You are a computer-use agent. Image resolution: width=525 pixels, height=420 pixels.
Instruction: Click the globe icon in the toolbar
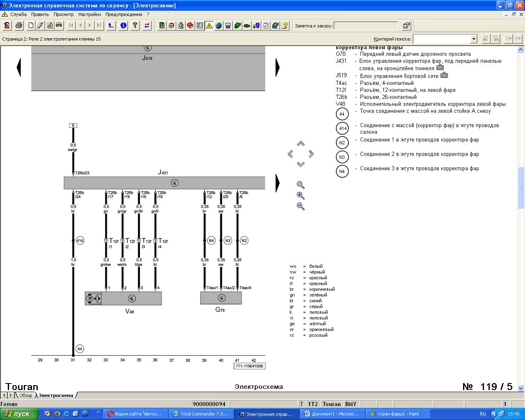pyautogui.click(x=219, y=25)
